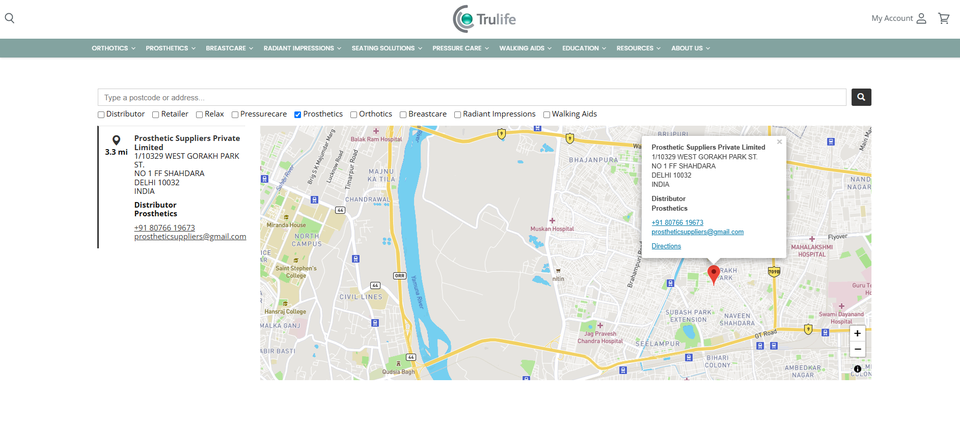The image size is (960, 429).
Task: Open the About Us navigation menu
Action: pos(691,48)
